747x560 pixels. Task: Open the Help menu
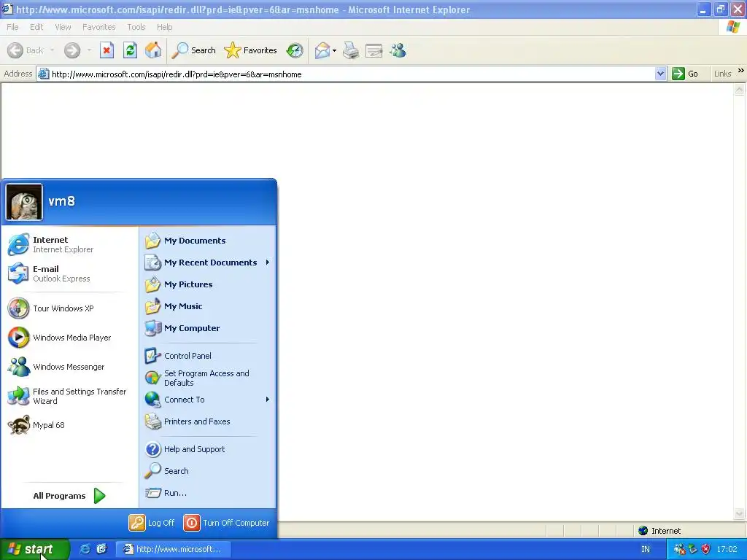click(x=164, y=27)
